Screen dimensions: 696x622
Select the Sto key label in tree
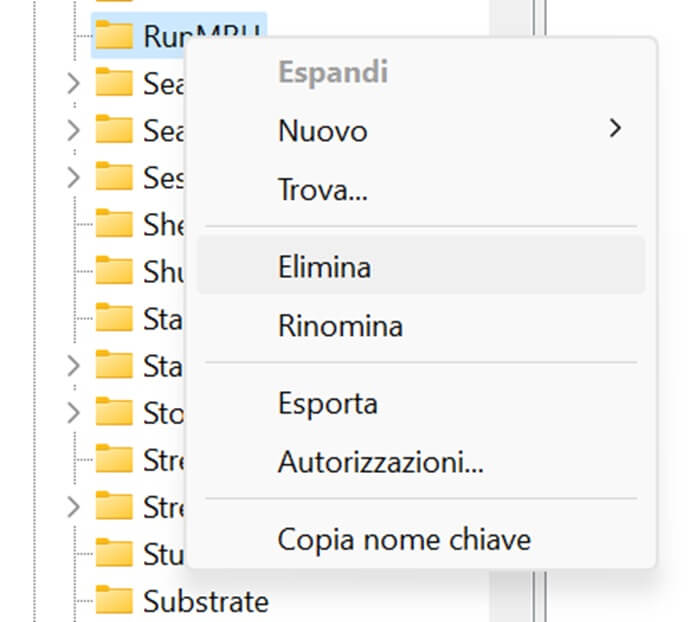(x=163, y=413)
